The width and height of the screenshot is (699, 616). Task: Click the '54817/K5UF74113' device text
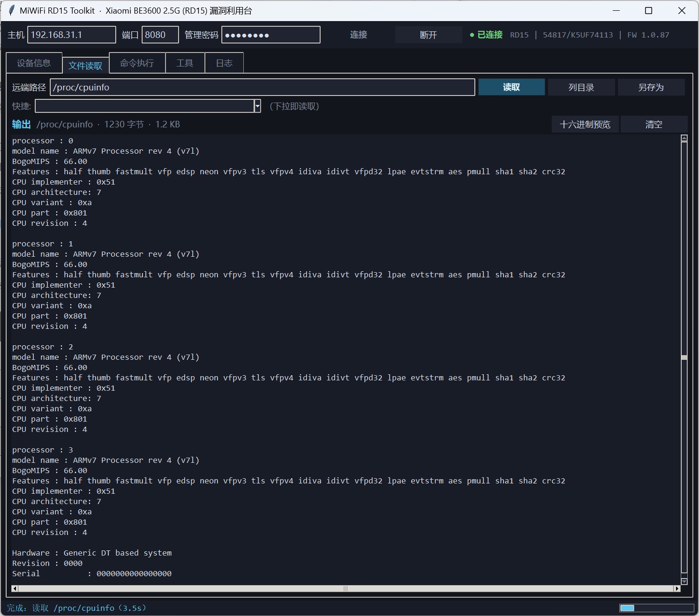[x=578, y=35]
